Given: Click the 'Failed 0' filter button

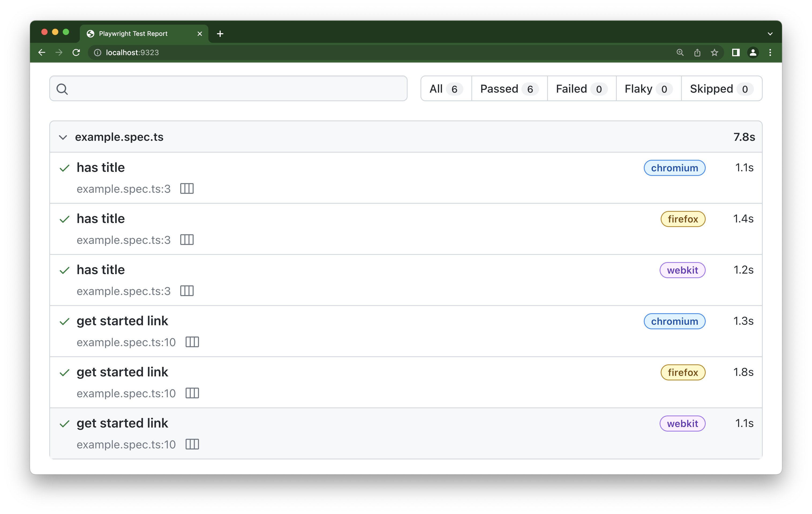Looking at the screenshot, I should tap(580, 88).
